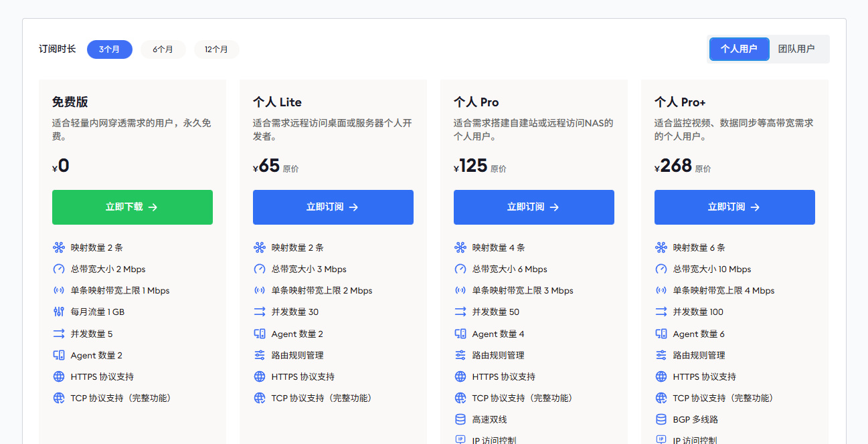Subscribe to the 个人 Pro+ plan
The image size is (868, 444).
click(735, 207)
